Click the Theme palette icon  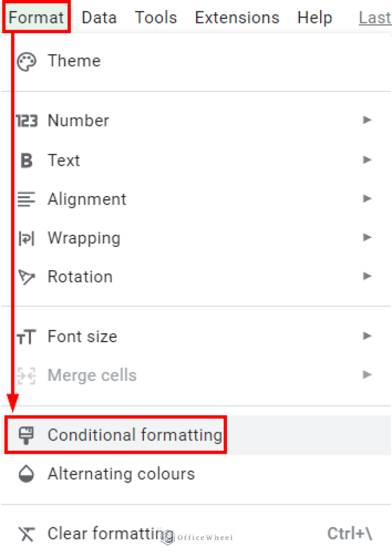tap(27, 61)
